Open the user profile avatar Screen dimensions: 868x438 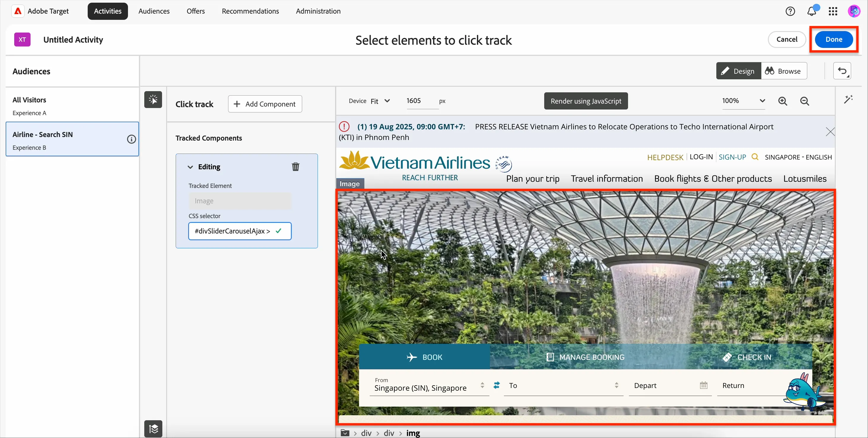(854, 11)
